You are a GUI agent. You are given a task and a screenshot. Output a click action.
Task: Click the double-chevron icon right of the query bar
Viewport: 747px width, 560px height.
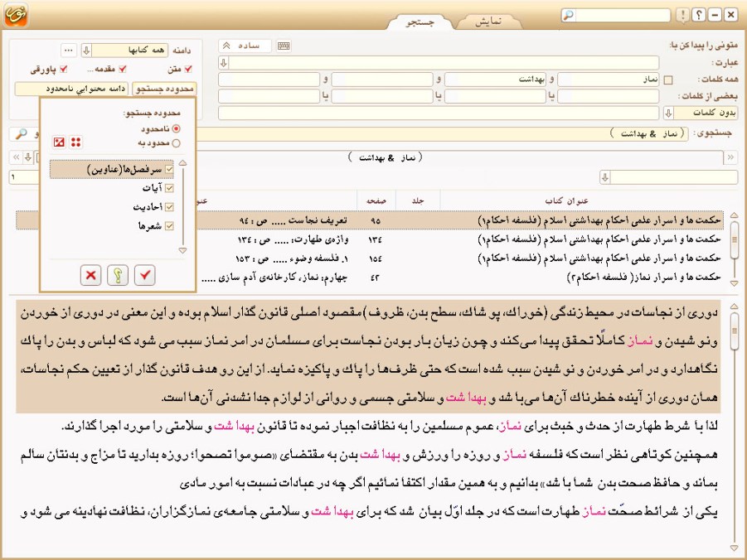pyautogui.click(x=730, y=157)
